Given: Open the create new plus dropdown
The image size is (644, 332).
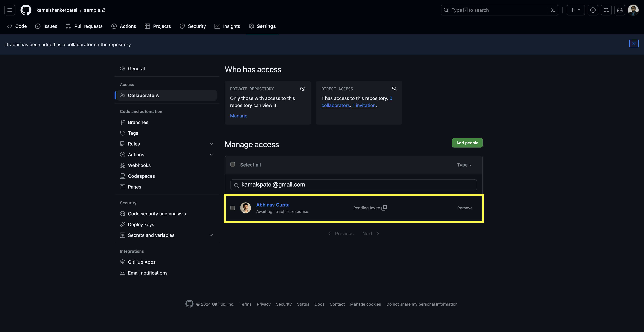Looking at the screenshot, I should [x=575, y=10].
